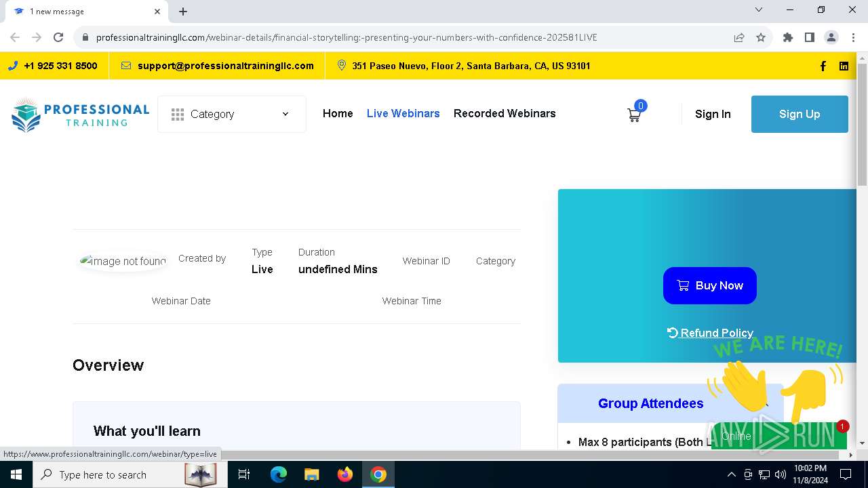Open the shopping cart icon

tap(634, 115)
